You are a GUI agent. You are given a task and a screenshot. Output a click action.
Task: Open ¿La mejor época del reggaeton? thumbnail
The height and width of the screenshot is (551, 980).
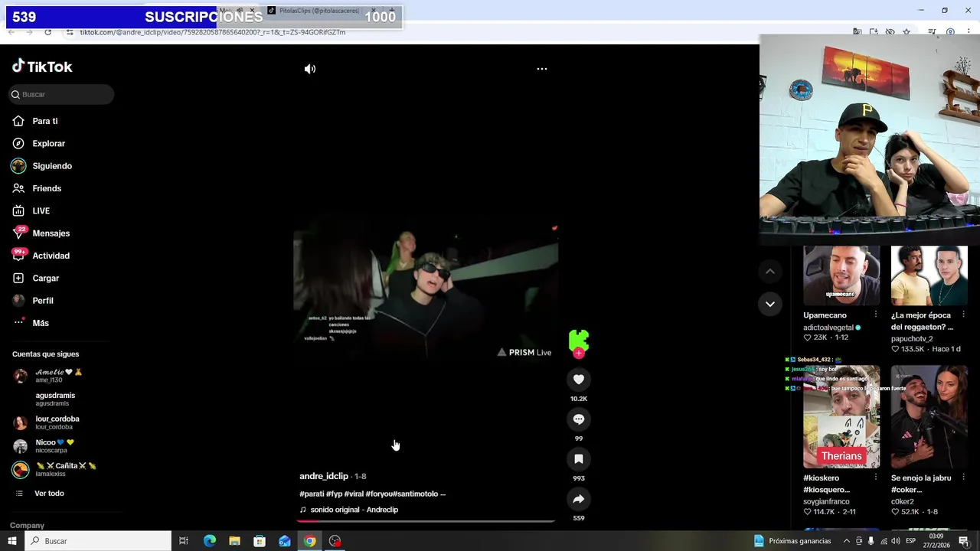coord(929,275)
